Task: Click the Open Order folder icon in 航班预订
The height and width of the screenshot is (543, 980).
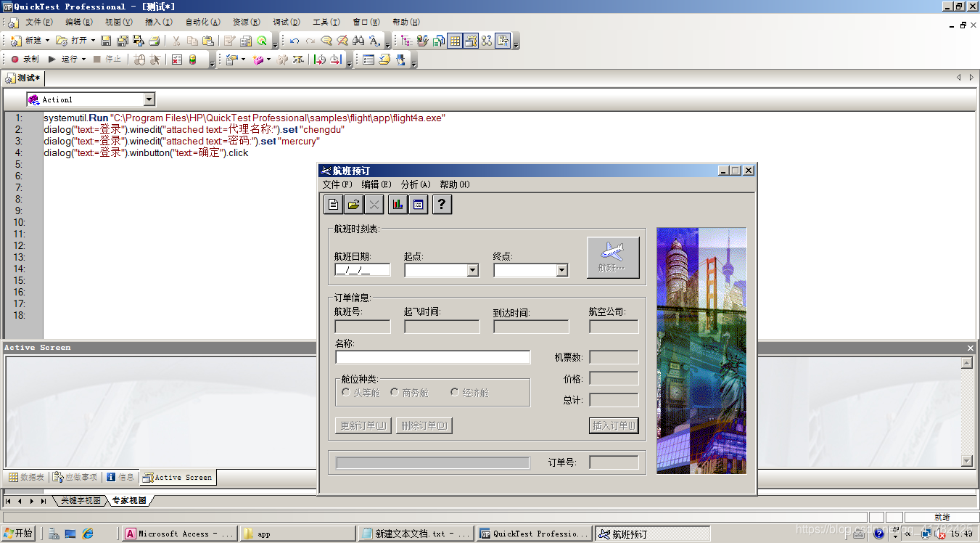Action: (x=353, y=204)
